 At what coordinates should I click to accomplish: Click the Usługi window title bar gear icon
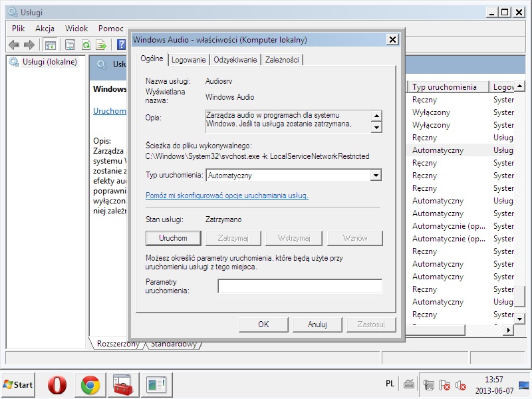pos(13,13)
